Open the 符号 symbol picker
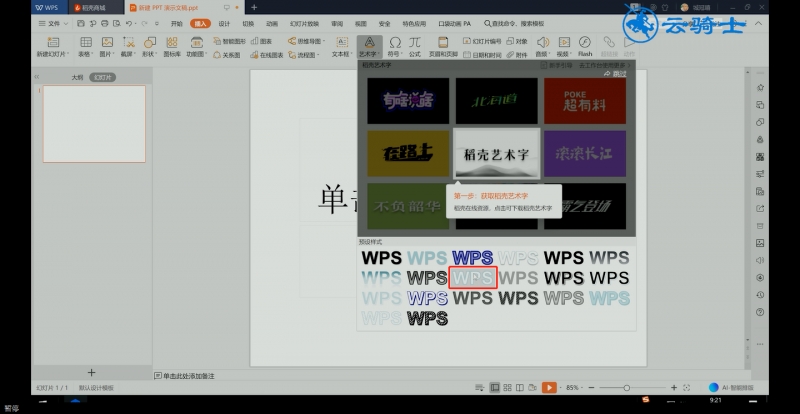This screenshot has height=414, width=800. [x=395, y=46]
